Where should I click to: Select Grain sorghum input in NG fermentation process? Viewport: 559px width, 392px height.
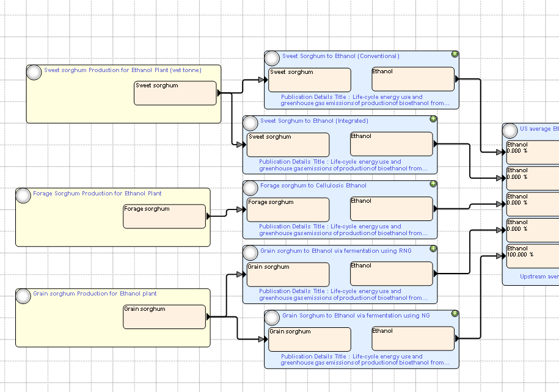click(x=310, y=339)
